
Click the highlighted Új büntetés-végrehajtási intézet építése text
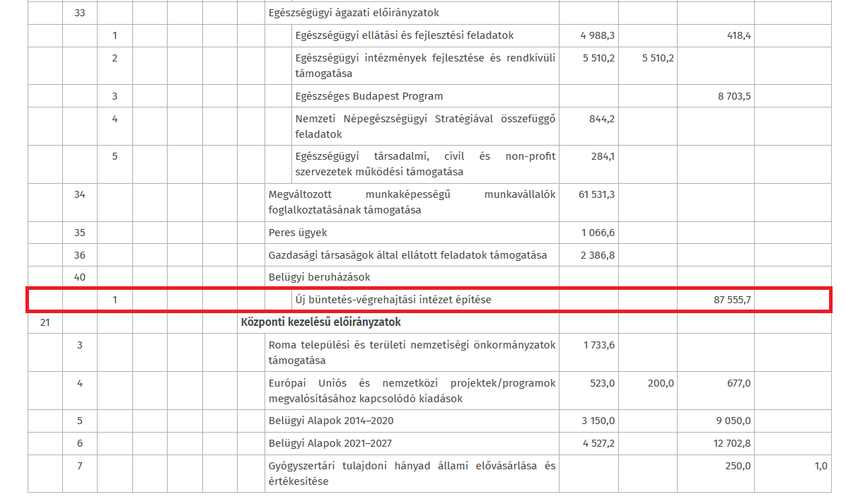(x=393, y=300)
